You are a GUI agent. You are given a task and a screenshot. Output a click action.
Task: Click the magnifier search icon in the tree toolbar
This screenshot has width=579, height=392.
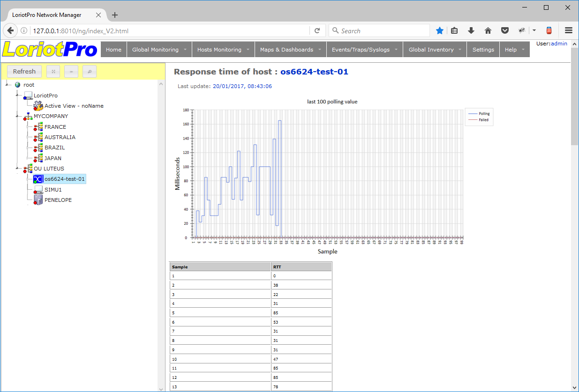[x=89, y=71]
